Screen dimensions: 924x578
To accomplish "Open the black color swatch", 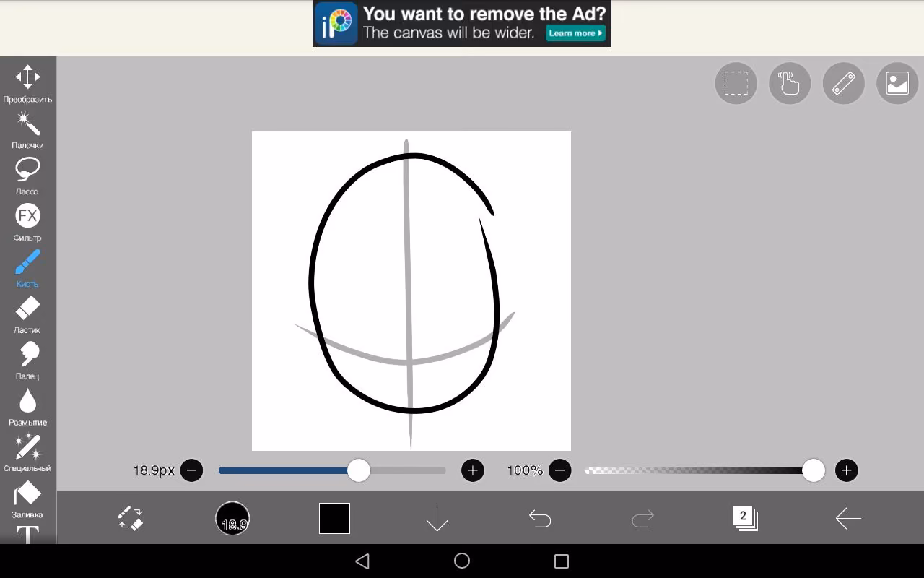I will click(334, 518).
